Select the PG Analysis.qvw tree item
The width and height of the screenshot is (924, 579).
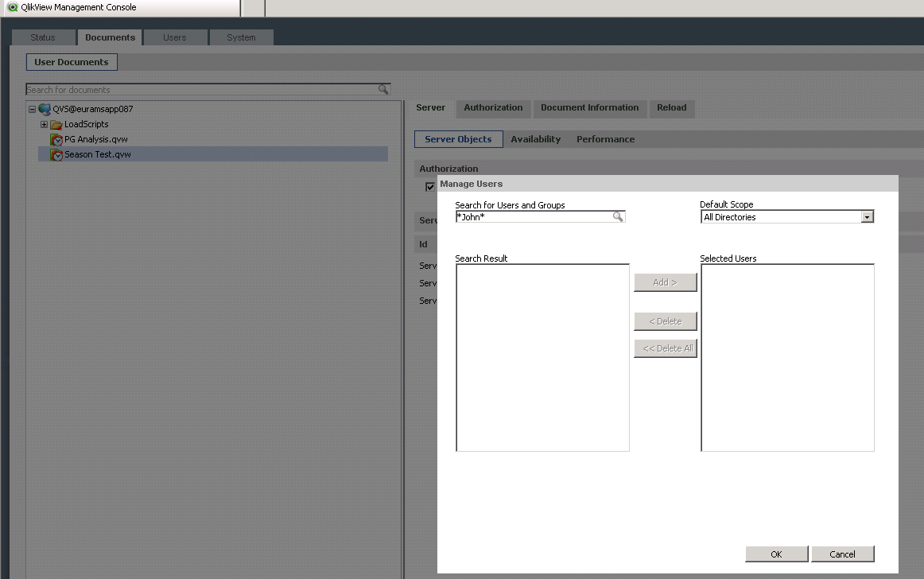point(96,140)
